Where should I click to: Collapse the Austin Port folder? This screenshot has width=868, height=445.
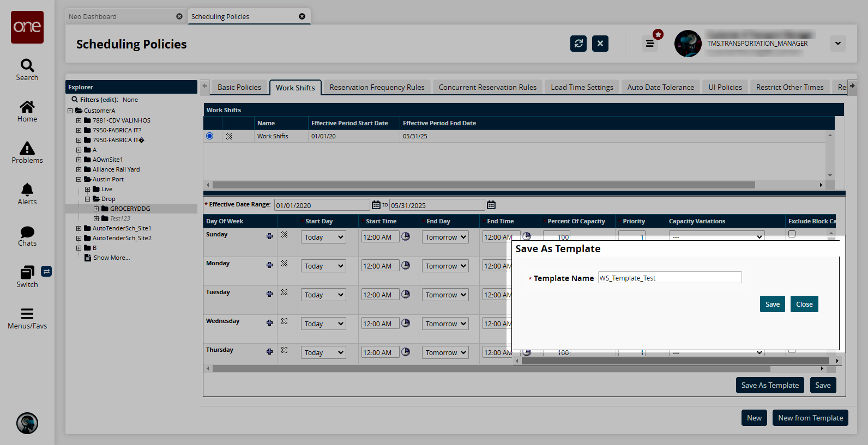click(x=79, y=179)
